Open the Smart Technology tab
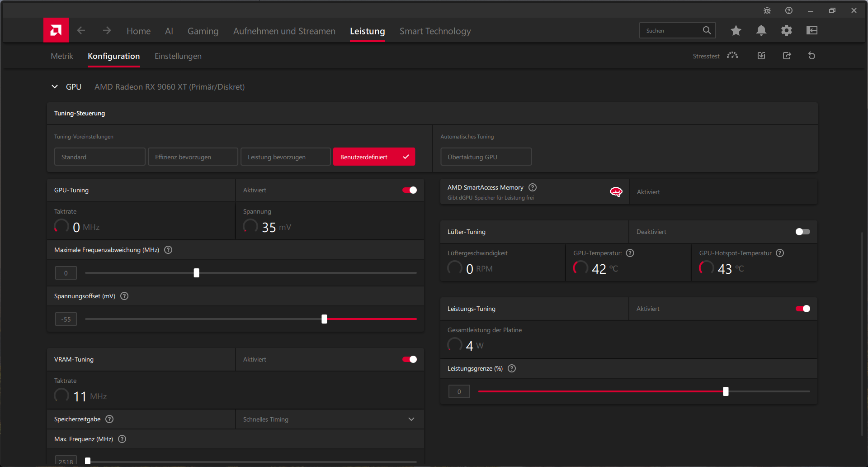This screenshot has height=467, width=868. (435, 31)
